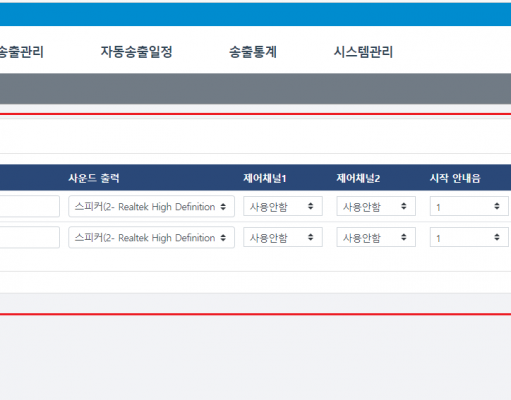Viewport: 511px width, 400px height.
Task: Open first row 사운드 출력 speaker dropdown
Action: (151, 206)
